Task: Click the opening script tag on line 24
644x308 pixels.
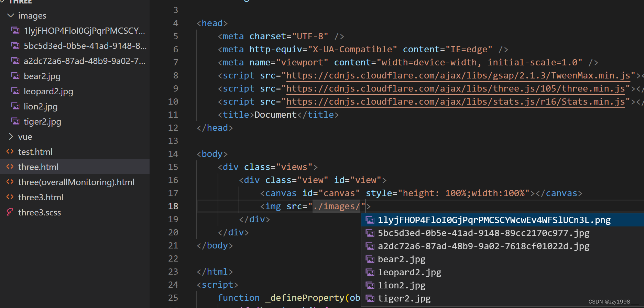Action: (217, 285)
